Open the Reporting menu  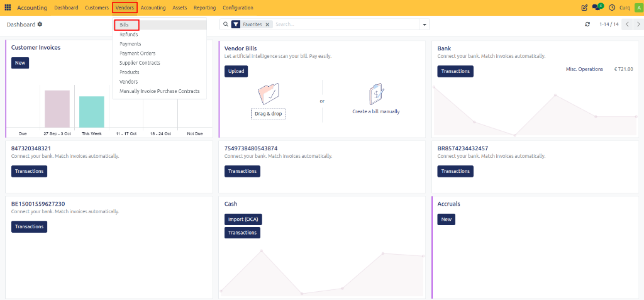[x=204, y=8]
